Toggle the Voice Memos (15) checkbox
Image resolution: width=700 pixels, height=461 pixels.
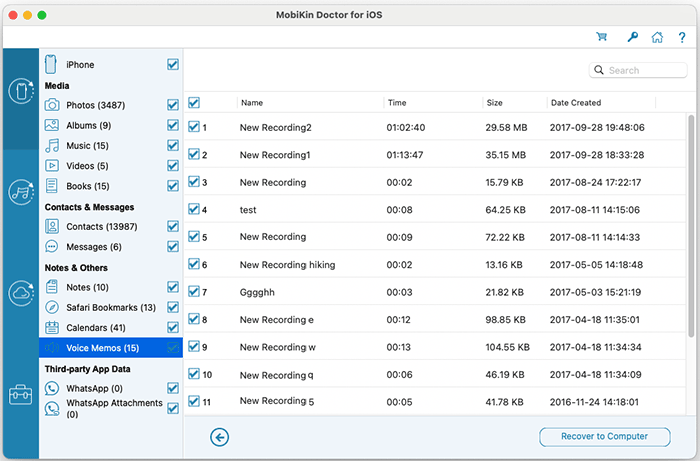[173, 347]
